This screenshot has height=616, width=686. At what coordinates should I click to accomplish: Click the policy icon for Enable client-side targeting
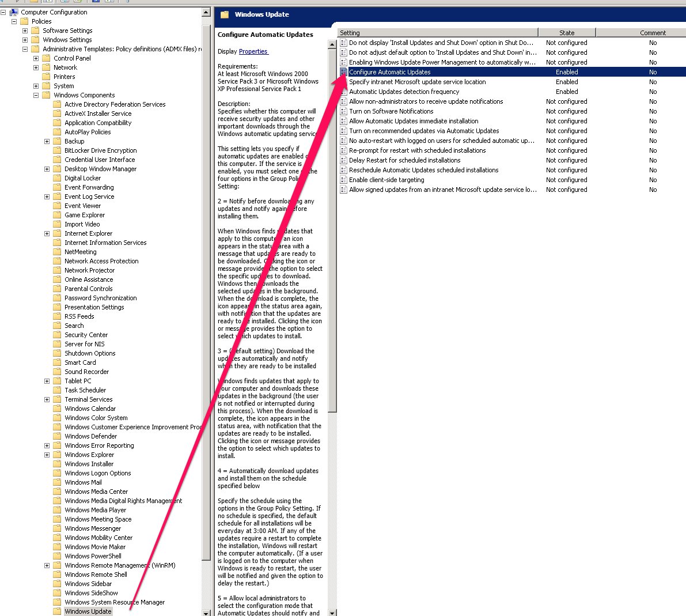(x=343, y=180)
